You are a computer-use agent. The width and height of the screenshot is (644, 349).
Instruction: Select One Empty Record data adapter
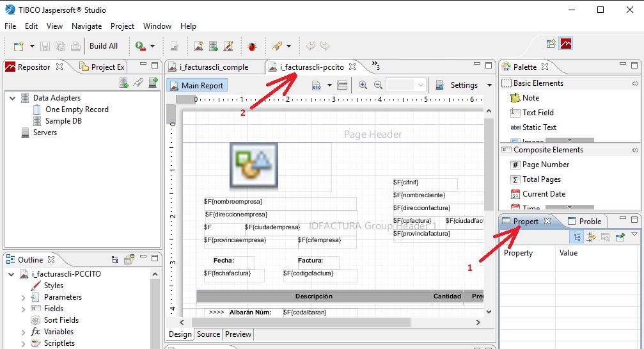pos(77,110)
